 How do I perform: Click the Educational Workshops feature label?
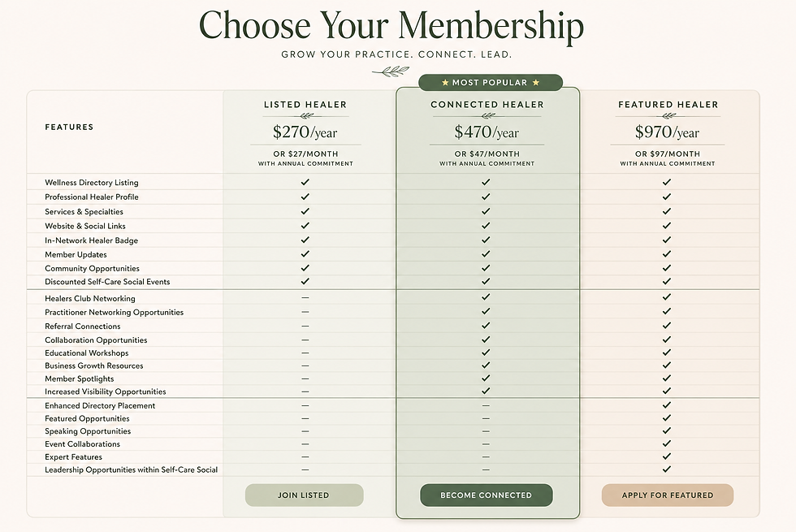click(87, 353)
